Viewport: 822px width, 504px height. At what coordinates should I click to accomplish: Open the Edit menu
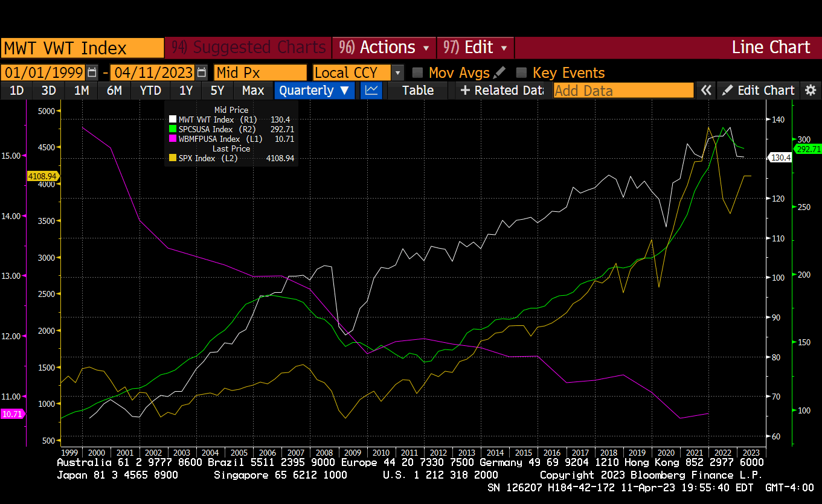pyautogui.click(x=476, y=47)
